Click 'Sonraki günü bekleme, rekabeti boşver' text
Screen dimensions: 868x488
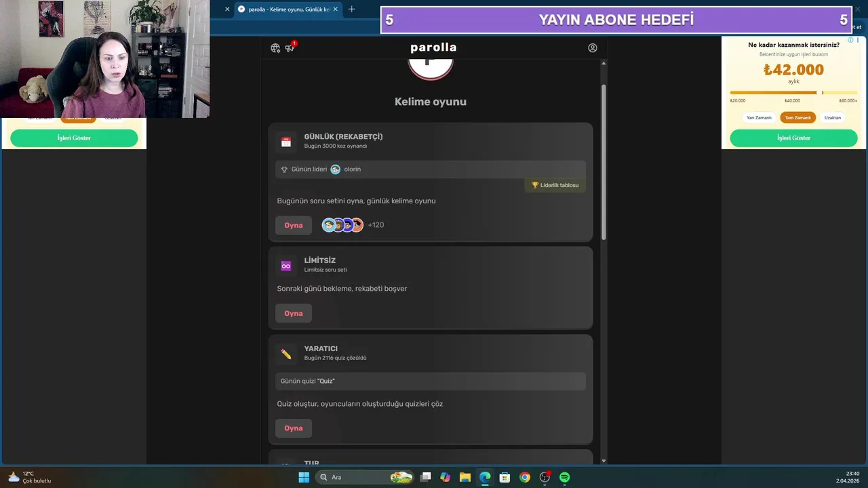click(342, 289)
